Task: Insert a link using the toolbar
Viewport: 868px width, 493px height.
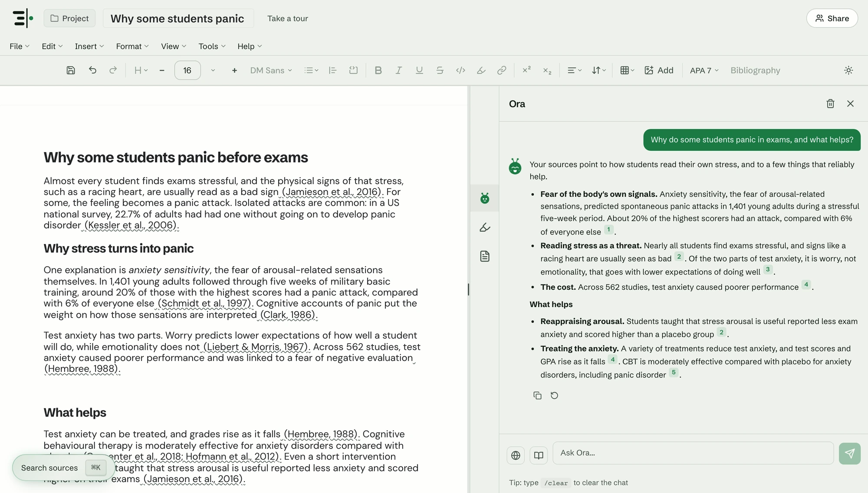Action: [502, 70]
